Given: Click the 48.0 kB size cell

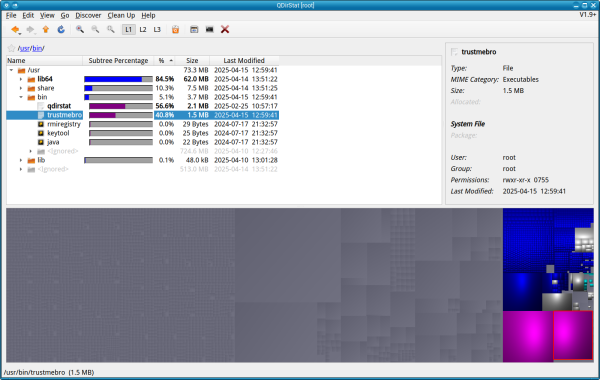Looking at the screenshot, I should (x=197, y=160).
